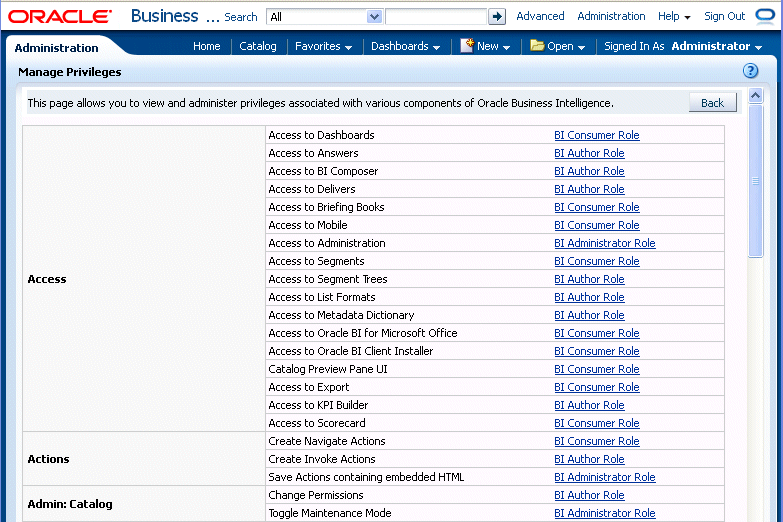
Task: Open role link for Access to Answers
Action: coord(589,153)
